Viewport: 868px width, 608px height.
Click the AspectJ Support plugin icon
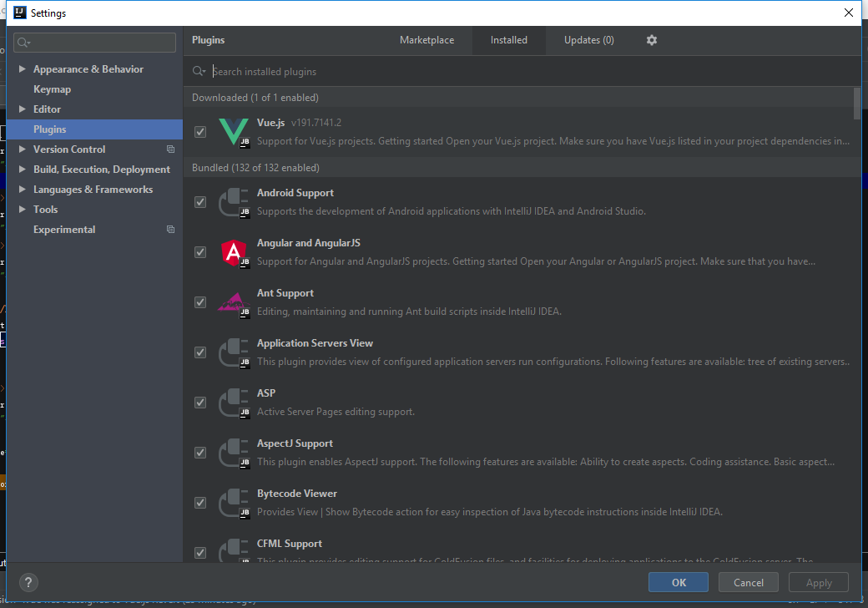[234, 453]
